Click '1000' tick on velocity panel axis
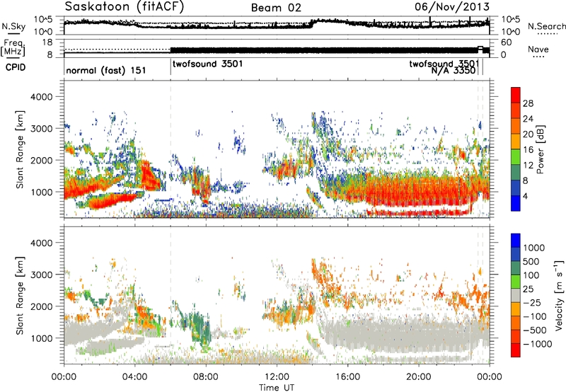This screenshot has width=566, height=392. tap(41, 338)
